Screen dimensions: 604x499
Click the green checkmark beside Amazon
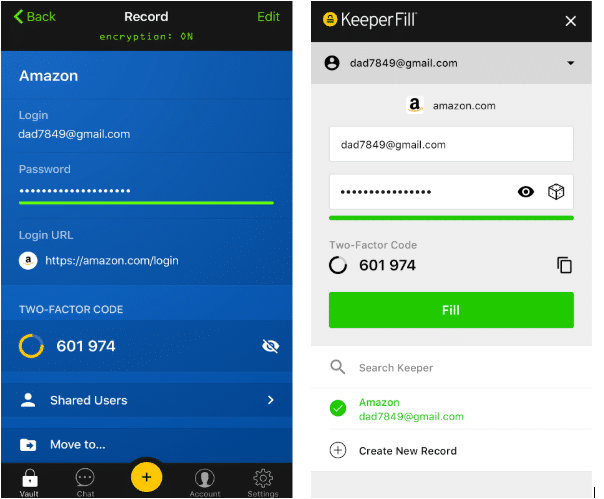click(338, 408)
